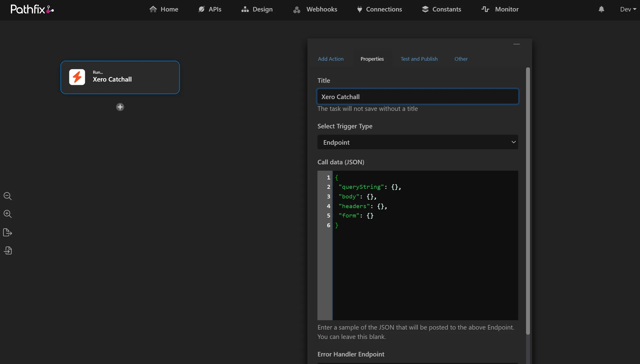640x364 pixels.
Task: Open the Design menu item
Action: tap(257, 9)
